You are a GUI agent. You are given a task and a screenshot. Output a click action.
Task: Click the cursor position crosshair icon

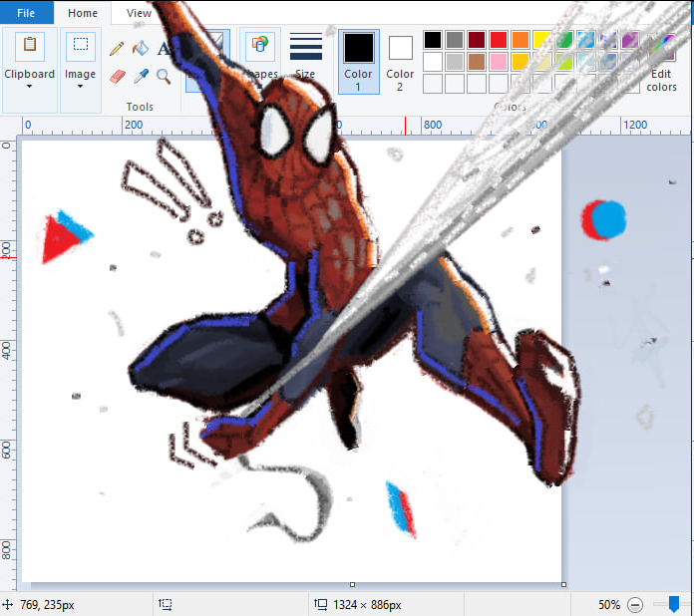point(8,604)
